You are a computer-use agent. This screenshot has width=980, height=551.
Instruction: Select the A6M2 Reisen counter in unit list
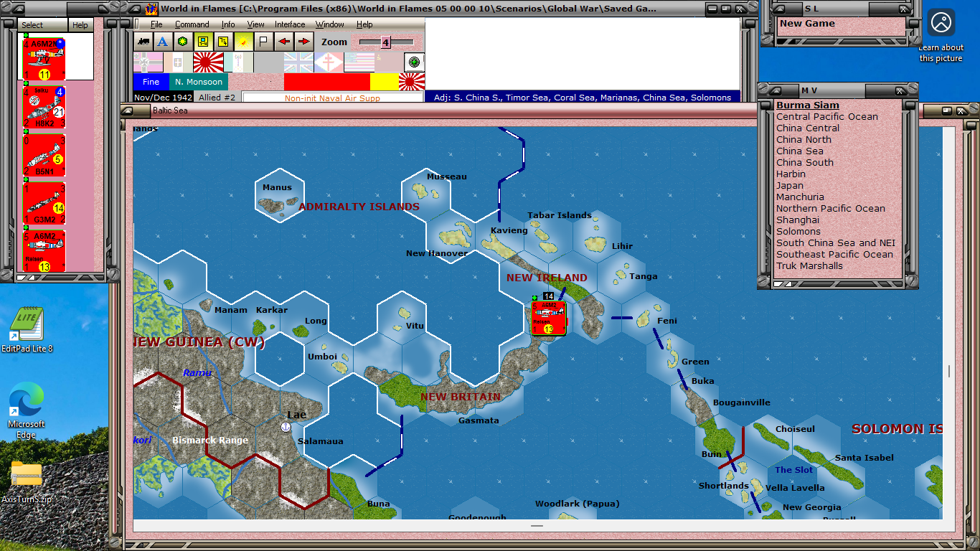(x=44, y=251)
